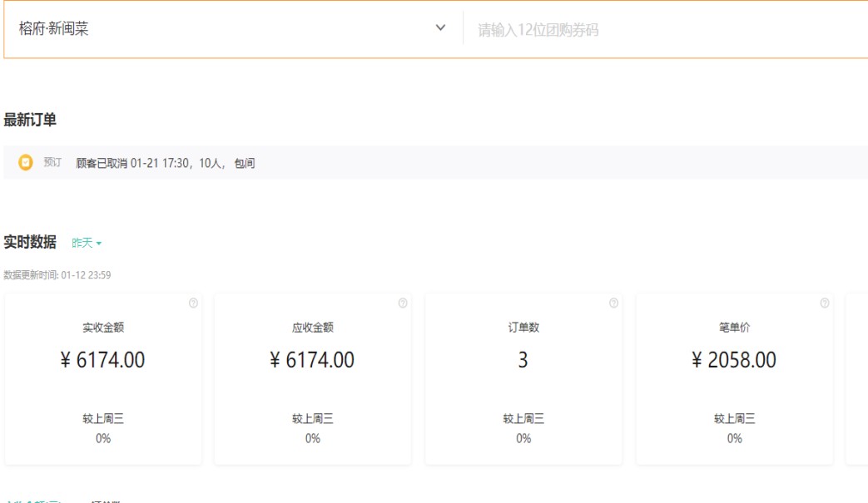The height and width of the screenshot is (503, 868).
Task: Focus the 12位团购券码 input field
Action: [x=666, y=30]
